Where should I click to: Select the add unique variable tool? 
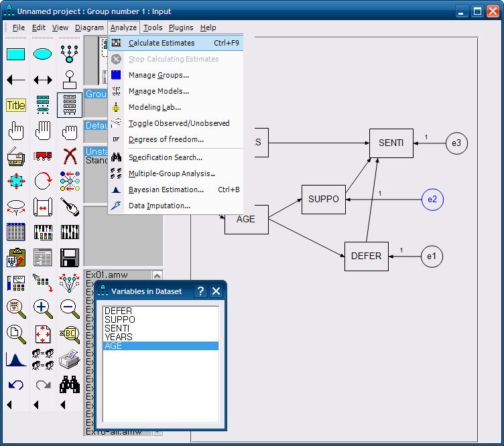[70, 80]
